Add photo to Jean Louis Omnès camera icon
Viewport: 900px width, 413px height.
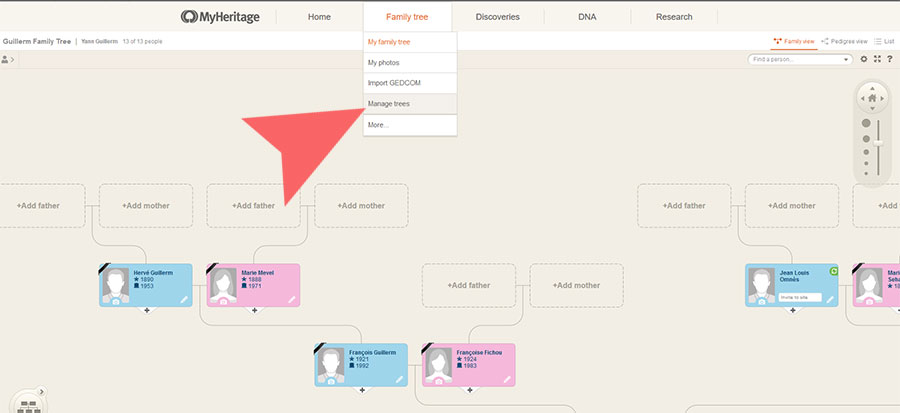(762, 301)
